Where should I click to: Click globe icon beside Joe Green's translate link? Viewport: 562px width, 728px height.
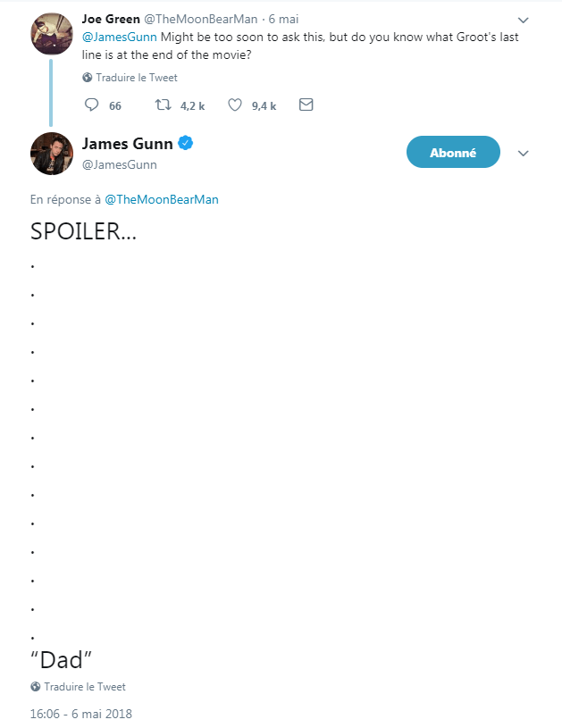pyautogui.click(x=87, y=78)
